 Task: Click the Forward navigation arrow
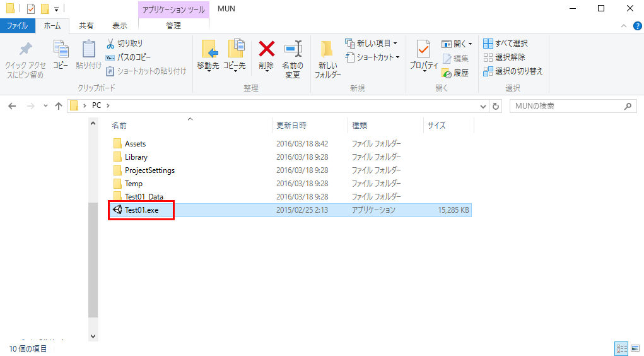pos(30,106)
